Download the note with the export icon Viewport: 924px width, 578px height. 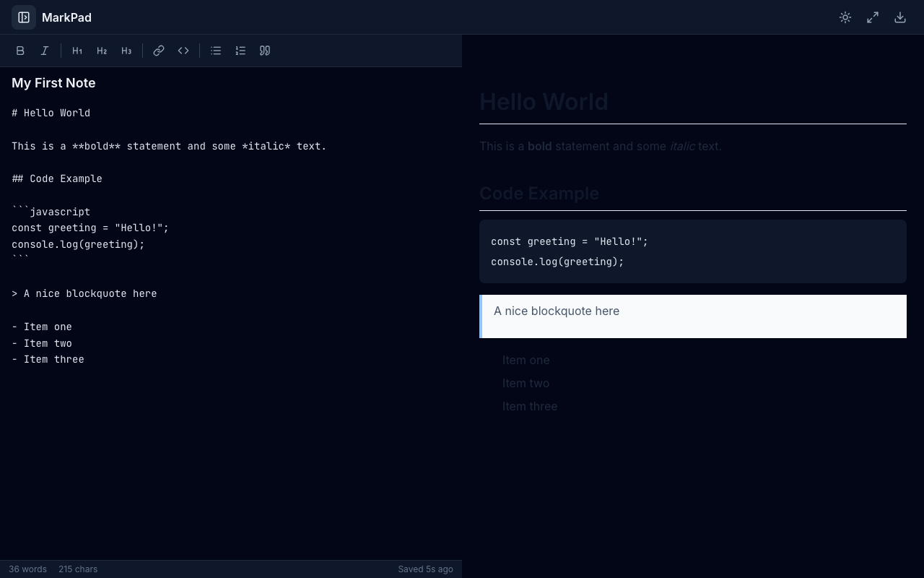pos(900,17)
